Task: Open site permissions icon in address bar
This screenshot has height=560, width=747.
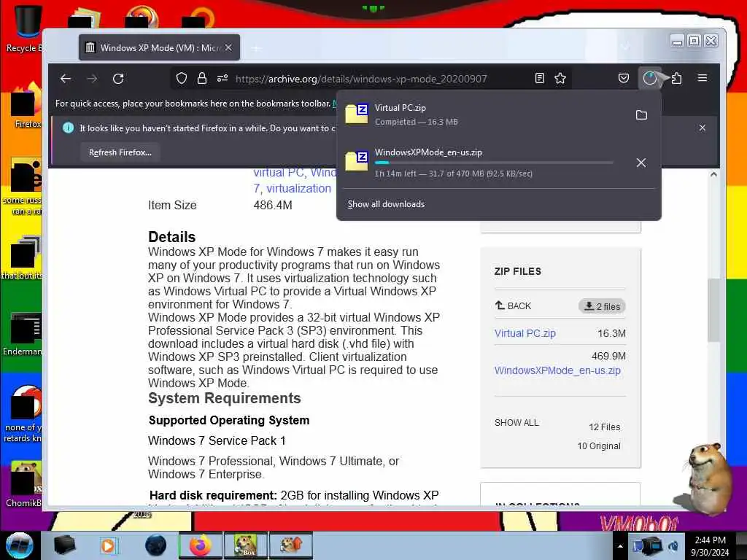Action: click(222, 79)
